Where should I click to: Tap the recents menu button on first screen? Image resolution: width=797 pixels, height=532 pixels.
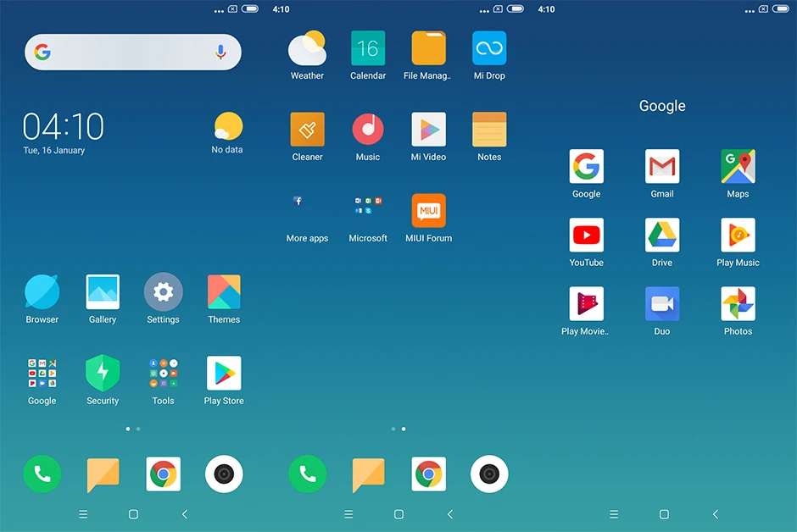(x=83, y=514)
